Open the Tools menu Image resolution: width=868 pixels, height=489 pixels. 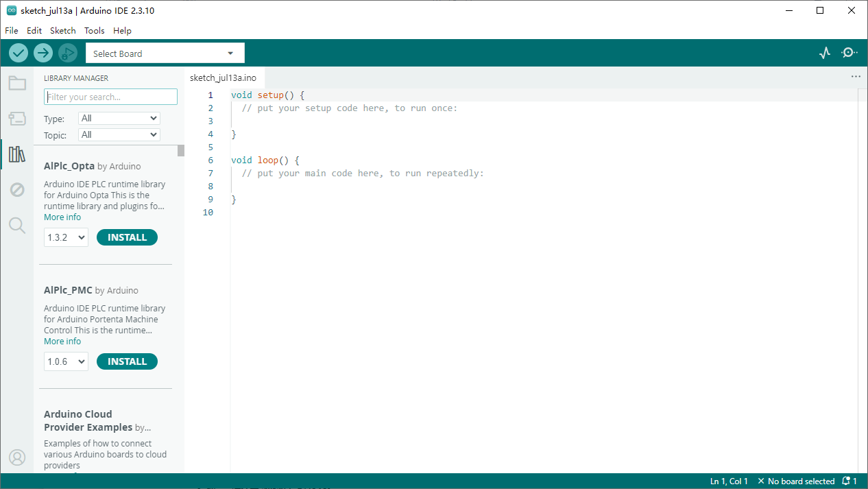(x=95, y=31)
